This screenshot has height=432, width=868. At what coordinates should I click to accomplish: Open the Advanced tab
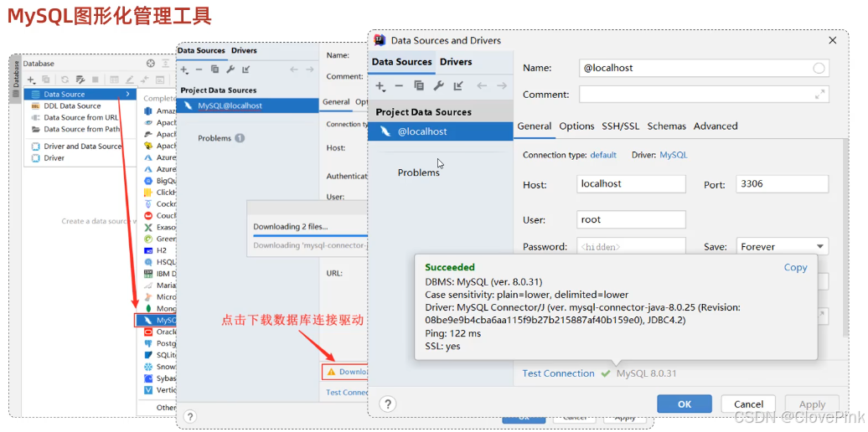tap(716, 126)
